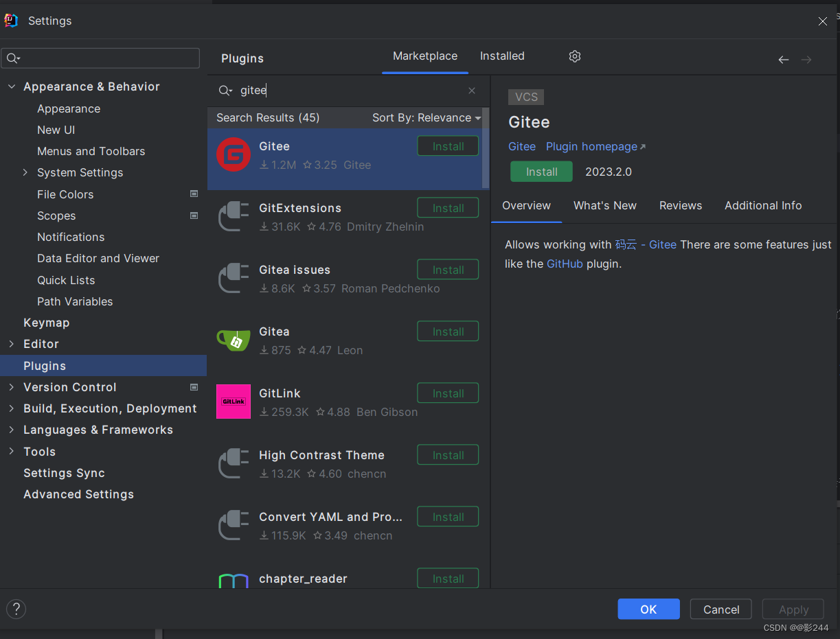This screenshot has width=840, height=639.
Task: Click the Gitee red logo icon
Action: pyautogui.click(x=234, y=154)
